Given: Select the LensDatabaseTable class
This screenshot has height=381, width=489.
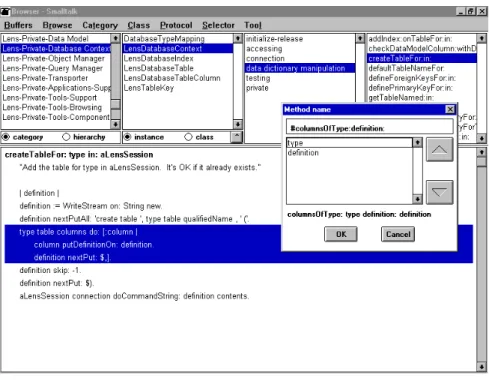Looking at the screenshot, I should pyautogui.click(x=178, y=68).
